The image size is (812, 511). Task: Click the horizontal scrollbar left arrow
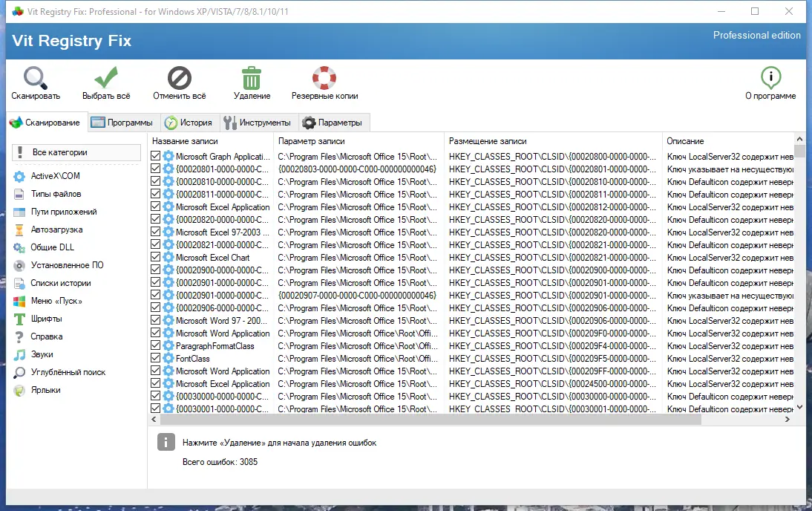(154, 419)
